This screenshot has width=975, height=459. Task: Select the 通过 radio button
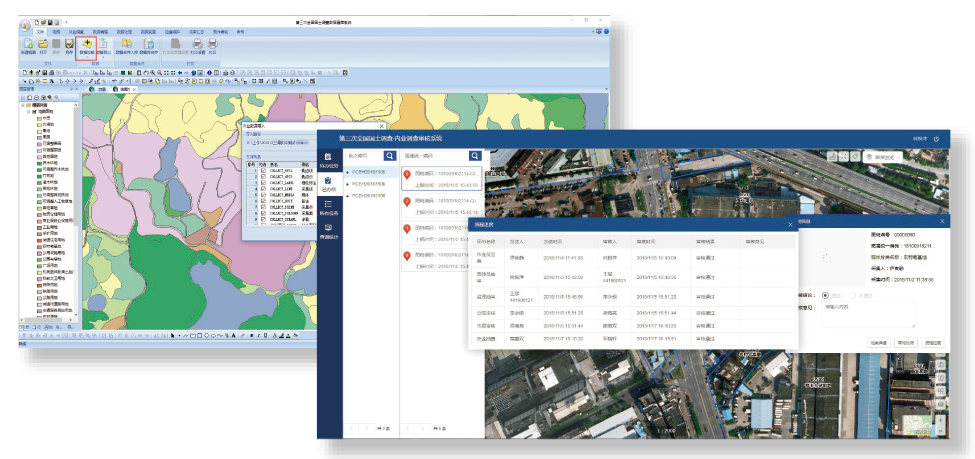coord(825,295)
